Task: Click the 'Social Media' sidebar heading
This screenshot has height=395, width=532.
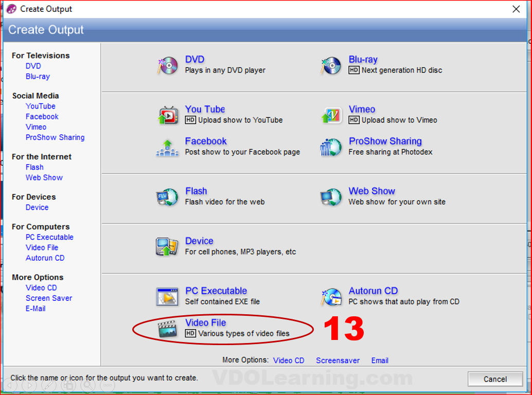Action: point(36,96)
